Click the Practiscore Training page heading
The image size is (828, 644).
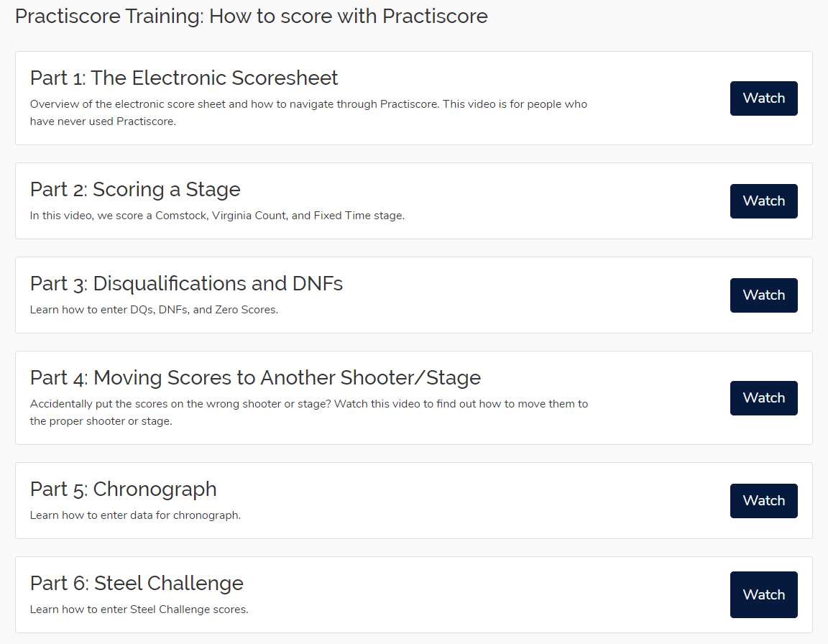click(250, 16)
